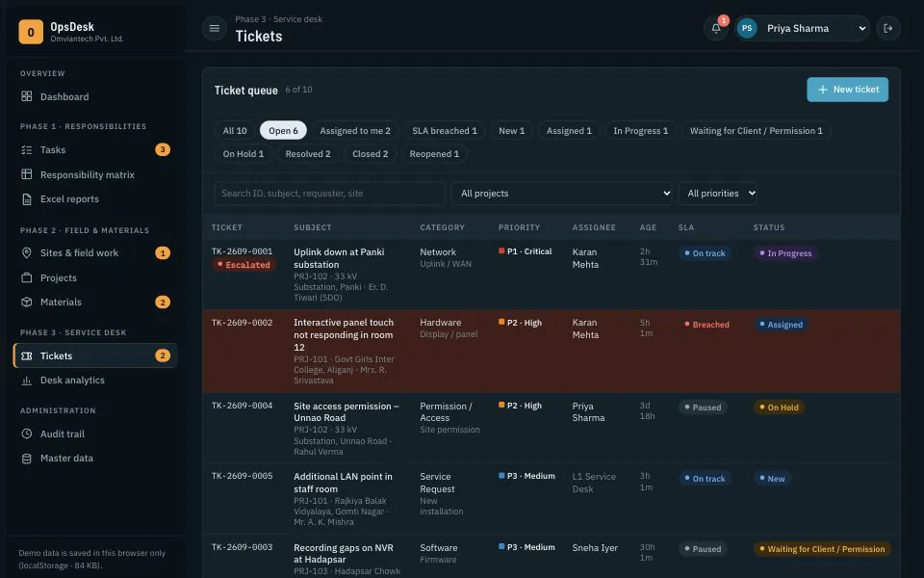Click the Escalated badge
Image resolution: width=924 pixels, height=578 pixels.
coord(244,266)
